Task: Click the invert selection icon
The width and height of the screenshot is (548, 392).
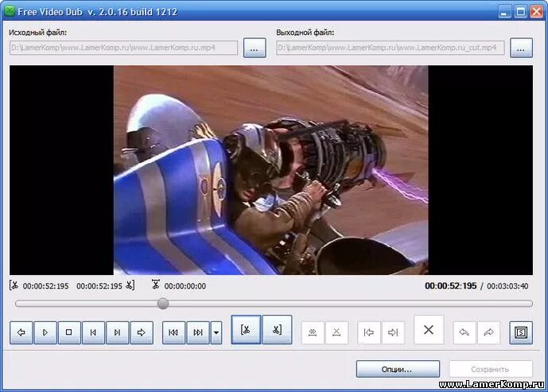Action: click(313, 332)
